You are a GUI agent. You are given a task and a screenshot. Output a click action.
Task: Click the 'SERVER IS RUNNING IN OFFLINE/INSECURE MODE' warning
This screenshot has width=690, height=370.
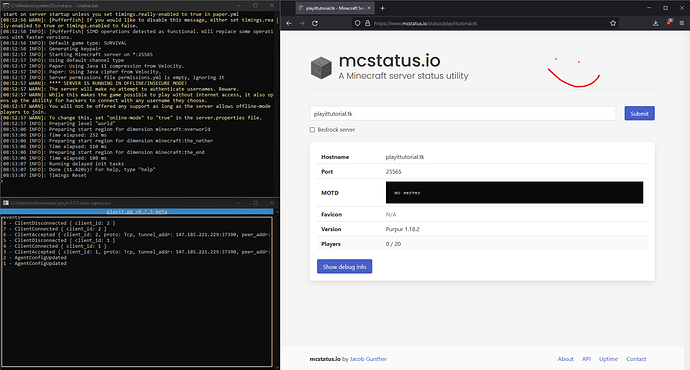(94, 83)
